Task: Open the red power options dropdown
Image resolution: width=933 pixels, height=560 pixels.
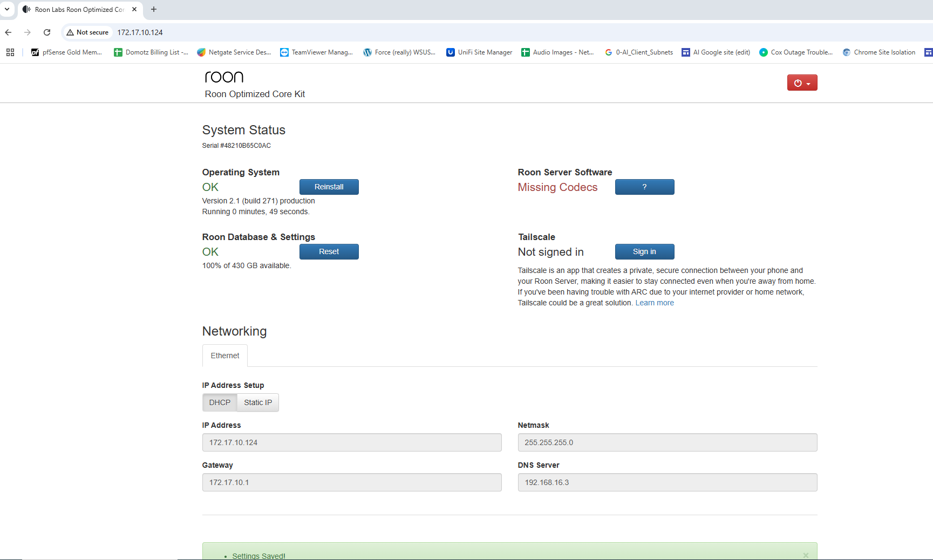Action: pyautogui.click(x=802, y=83)
